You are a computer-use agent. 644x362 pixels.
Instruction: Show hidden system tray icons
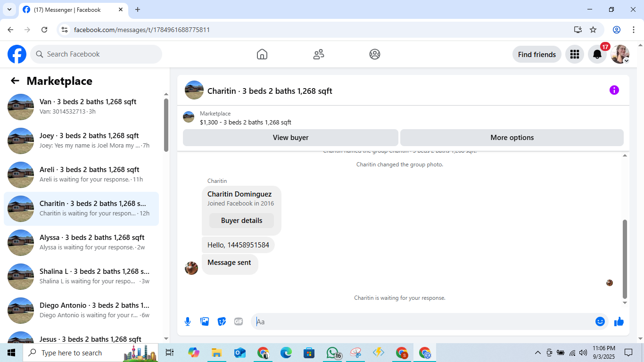point(537,353)
